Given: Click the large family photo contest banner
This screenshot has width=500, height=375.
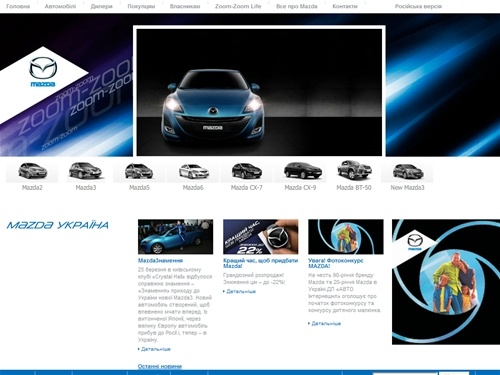Looking at the screenshot, I should pos(446,282).
